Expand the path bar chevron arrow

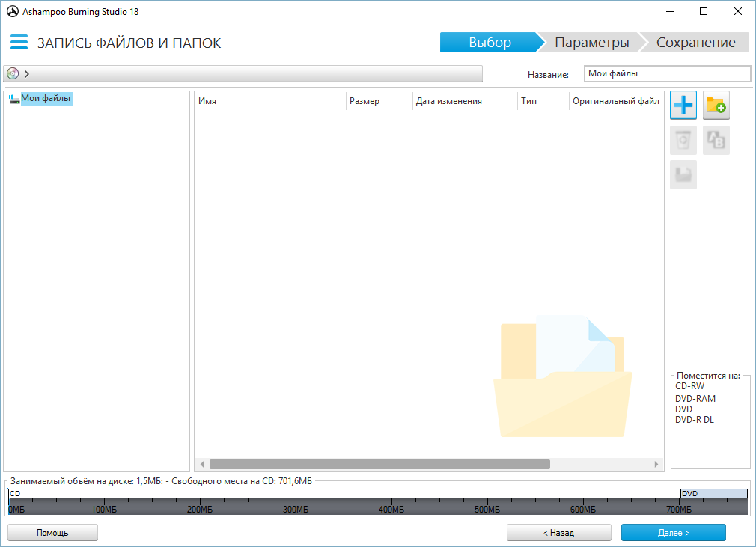[x=27, y=73]
